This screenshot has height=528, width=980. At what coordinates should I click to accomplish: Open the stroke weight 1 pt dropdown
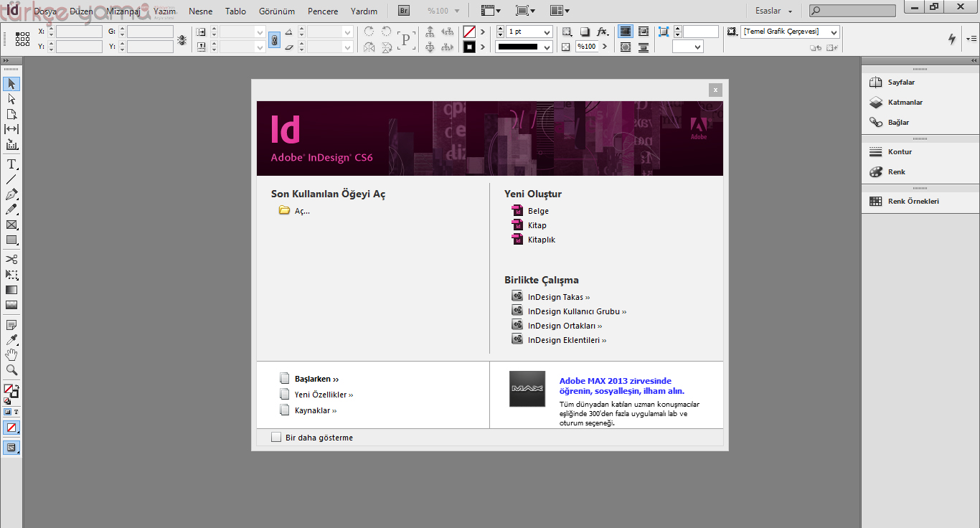point(547,32)
